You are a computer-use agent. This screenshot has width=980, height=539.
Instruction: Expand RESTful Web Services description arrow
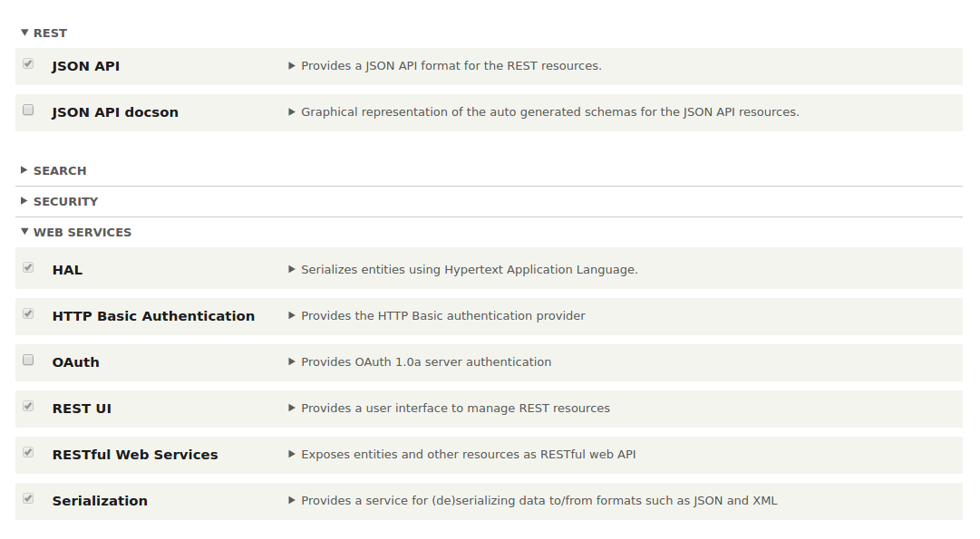[x=291, y=454]
